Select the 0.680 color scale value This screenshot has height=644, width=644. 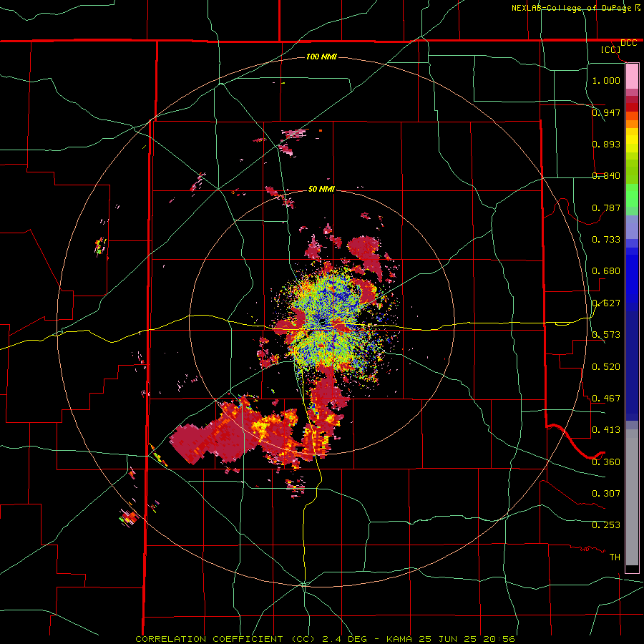pyautogui.click(x=606, y=270)
